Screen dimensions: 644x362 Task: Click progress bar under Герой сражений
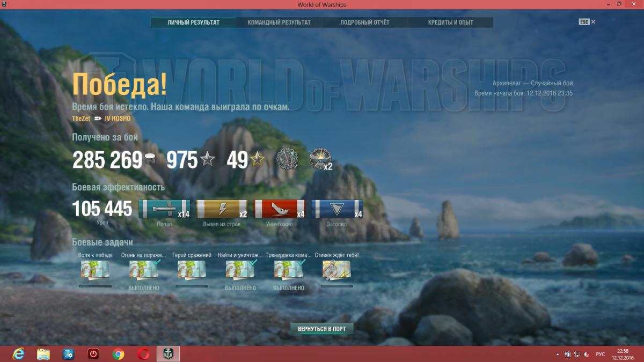tap(192, 286)
